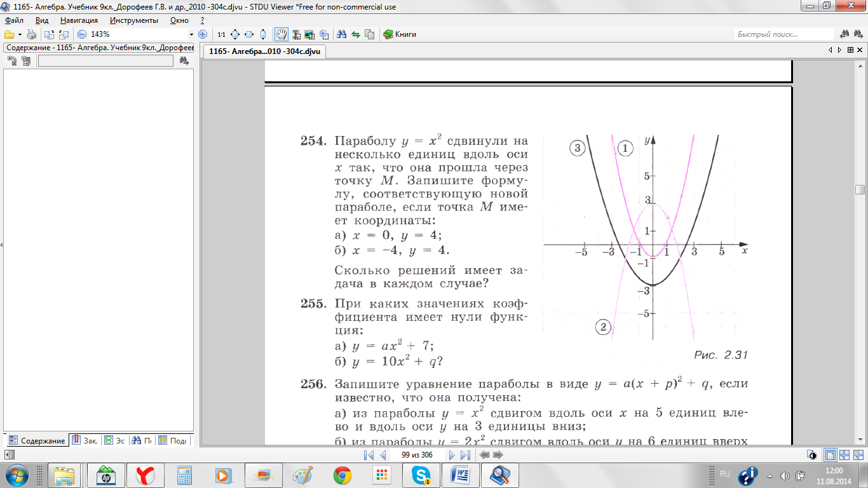Open the ? help menu
The width and height of the screenshot is (868, 488).
click(x=202, y=20)
